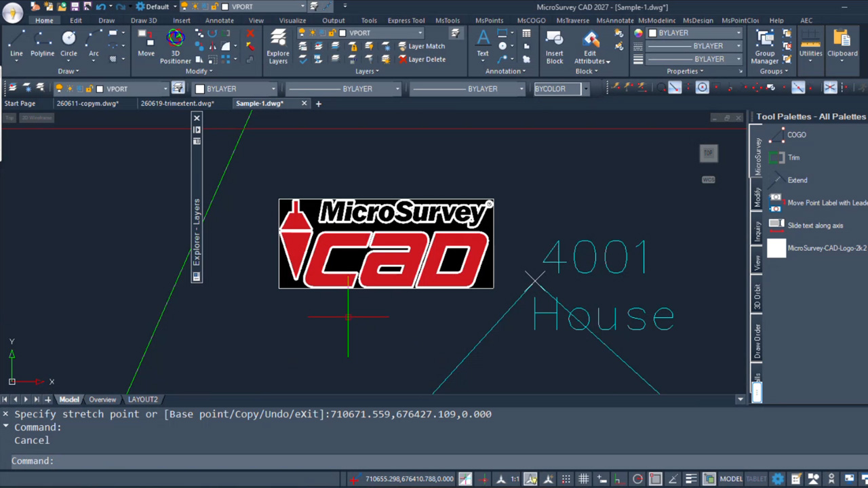Image resolution: width=868 pixels, height=488 pixels.
Task: Click the settings gear in status bar
Action: pyautogui.click(x=778, y=479)
